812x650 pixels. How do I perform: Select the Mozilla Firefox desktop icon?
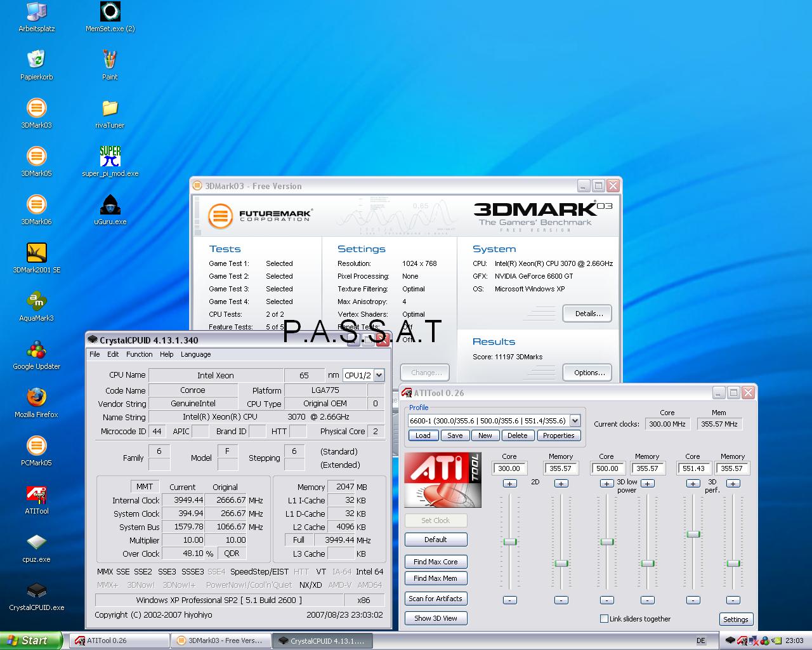coord(36,403)
